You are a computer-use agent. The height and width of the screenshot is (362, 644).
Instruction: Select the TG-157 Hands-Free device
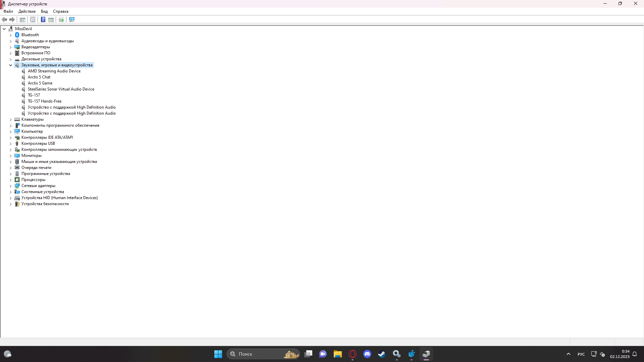(45, 101)
